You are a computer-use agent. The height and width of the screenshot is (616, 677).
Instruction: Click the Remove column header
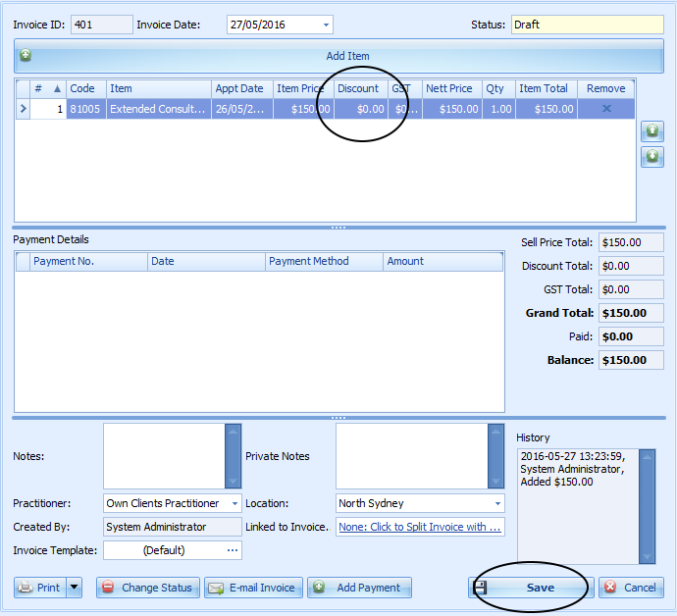pyautogui.click(x=605, y=88)
